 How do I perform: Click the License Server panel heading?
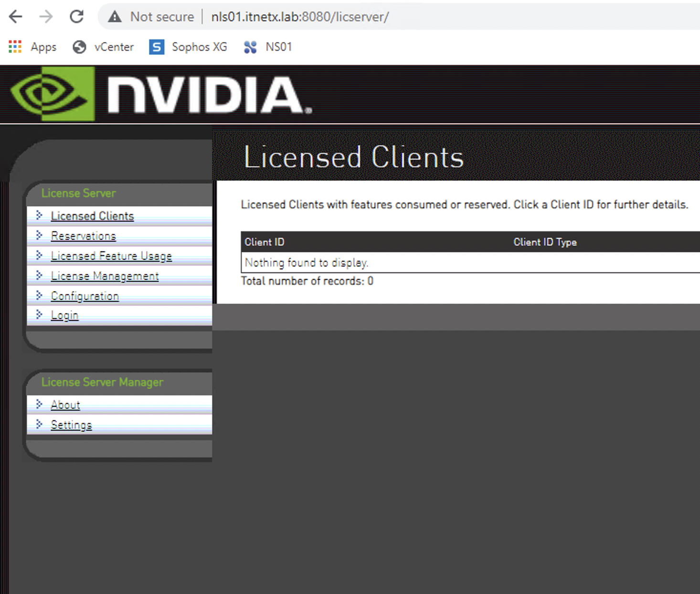pyautogui.click(x=78, y=193)
